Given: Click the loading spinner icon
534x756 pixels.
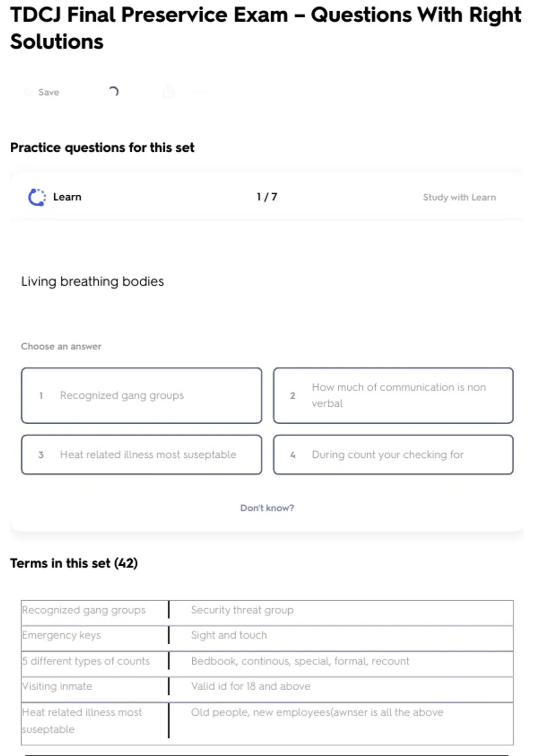Looking at the screenshot, I should click(x=113, y=92).
